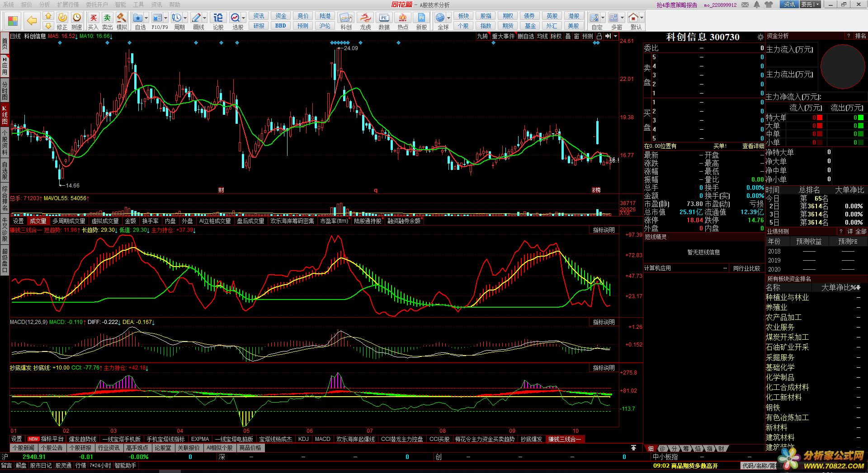Viewport: 868px width, 473px height.
Task: Open the 热点 hot topics flame icon
Action: point(402,18)
